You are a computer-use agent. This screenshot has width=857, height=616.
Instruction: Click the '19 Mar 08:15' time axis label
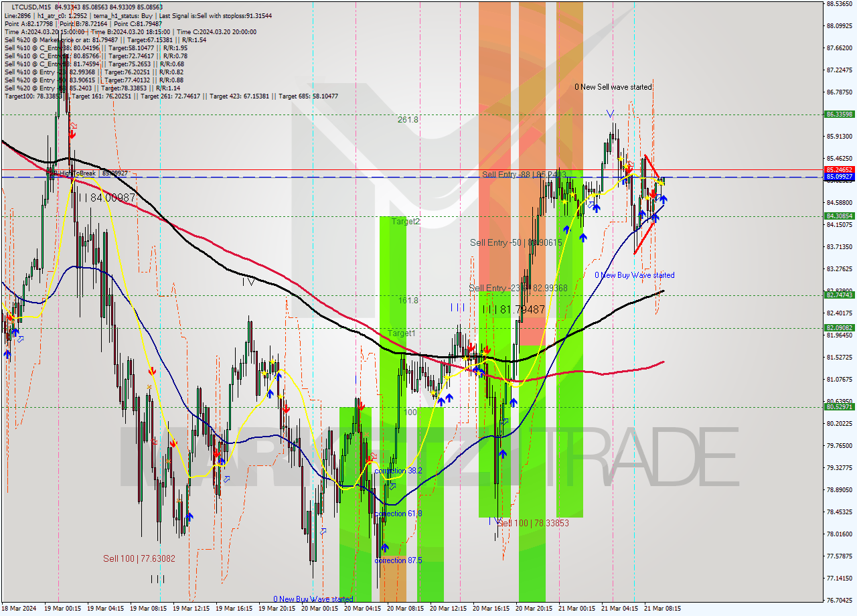(x=148, y=609)
